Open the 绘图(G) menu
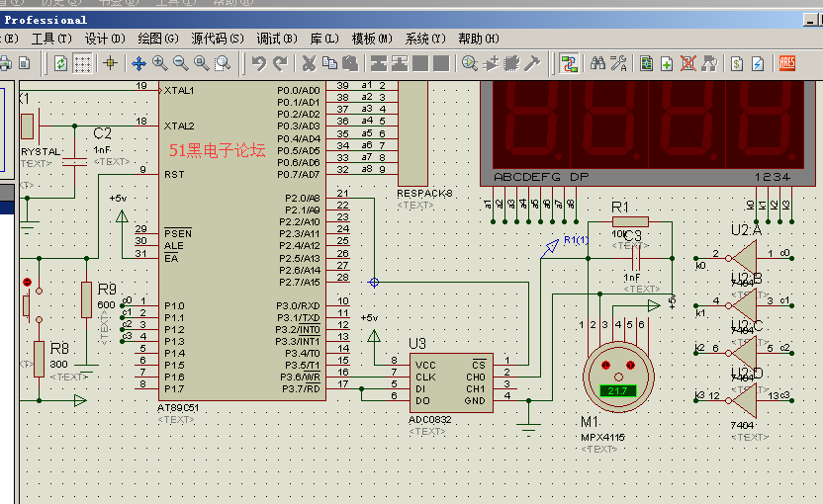Image resolution: width=823 pixels, height=504 pixels. (x=158, y=39)
